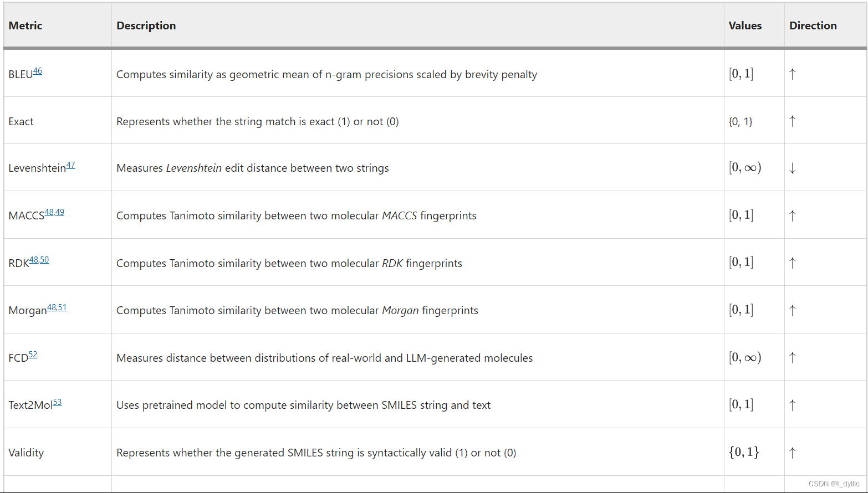Click description 'Represents whether the string match is exact'
868x493 pixels.
point(257,121)
